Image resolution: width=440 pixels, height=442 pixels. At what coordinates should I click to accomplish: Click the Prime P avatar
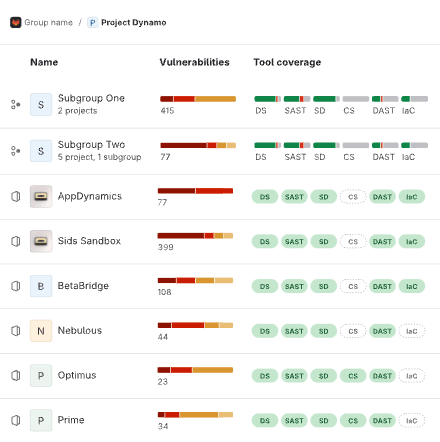[x=41, y=420]
